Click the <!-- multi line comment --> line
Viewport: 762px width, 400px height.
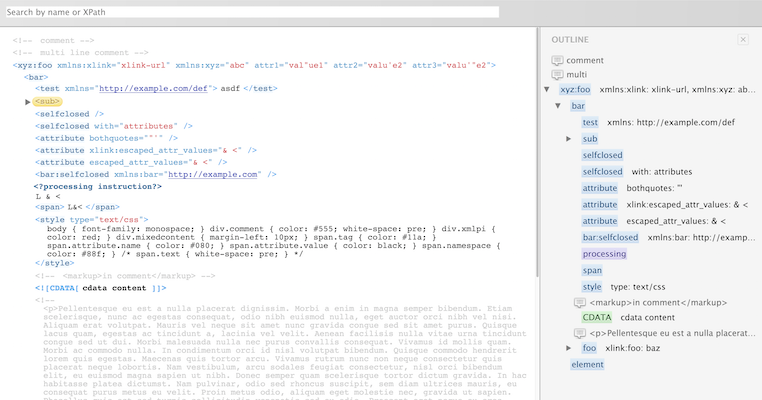tap(81, 53)
